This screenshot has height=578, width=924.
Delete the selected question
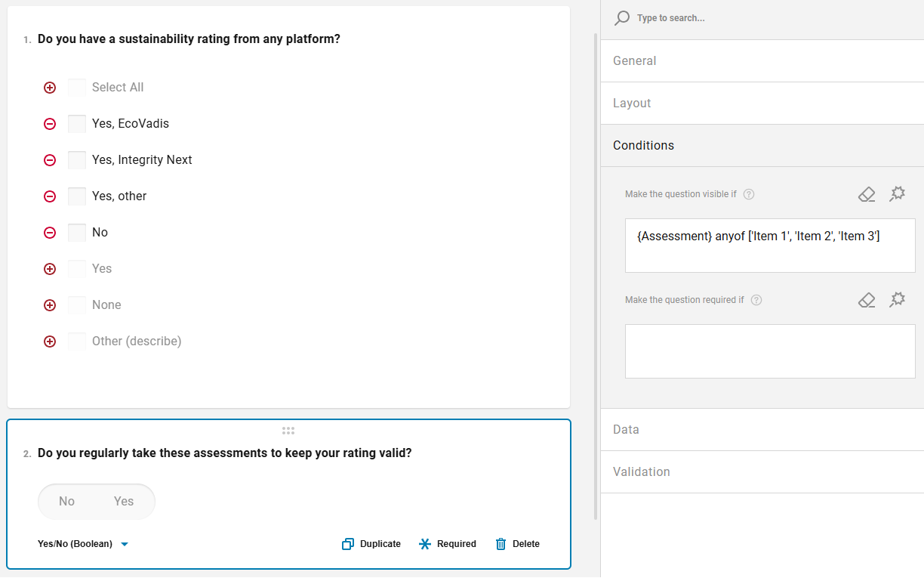click(x=518, y=544)
